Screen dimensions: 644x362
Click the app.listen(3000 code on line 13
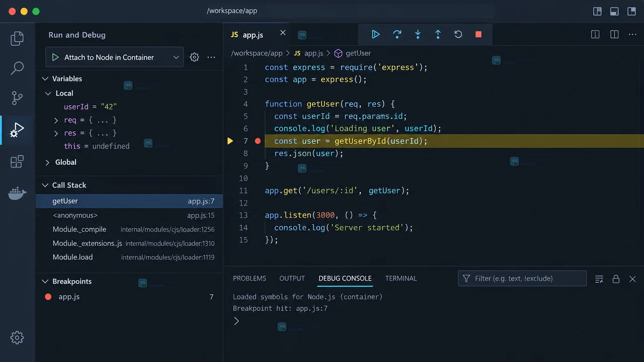[x=300, y=215]
